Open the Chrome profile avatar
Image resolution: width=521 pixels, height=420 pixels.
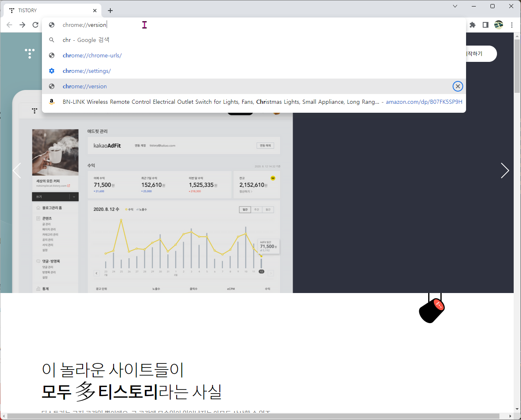(499, 25)
